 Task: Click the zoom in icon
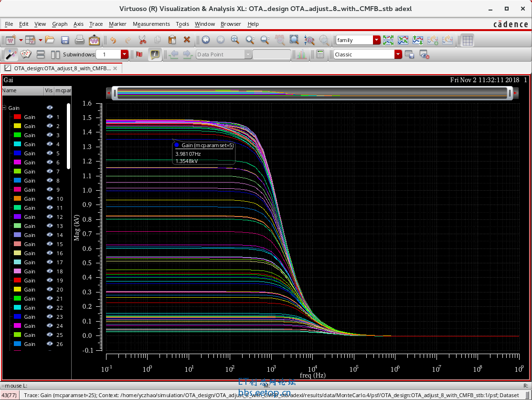[250, 40]
